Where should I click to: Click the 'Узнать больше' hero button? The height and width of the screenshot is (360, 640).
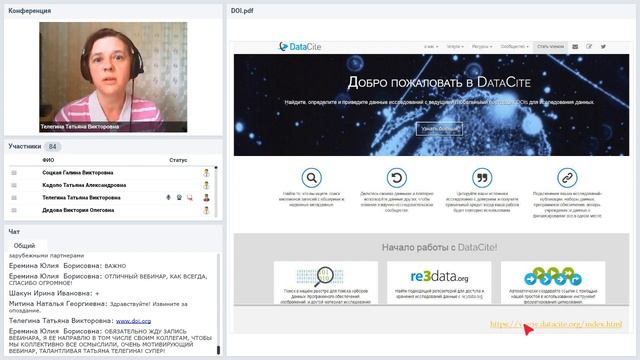click(439, 129)
